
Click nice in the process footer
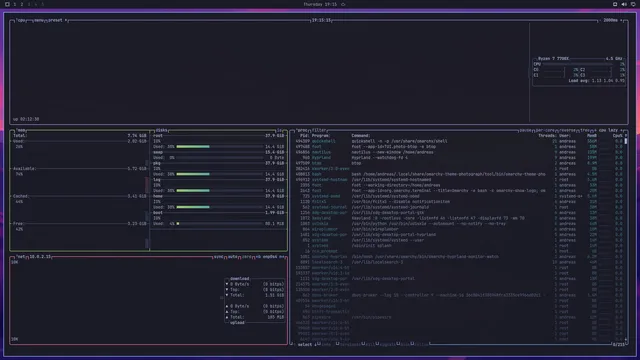pos(405,345)
